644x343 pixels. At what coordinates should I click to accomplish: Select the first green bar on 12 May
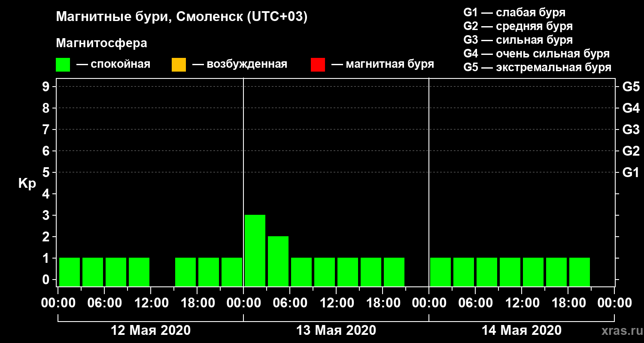[70, 272]
